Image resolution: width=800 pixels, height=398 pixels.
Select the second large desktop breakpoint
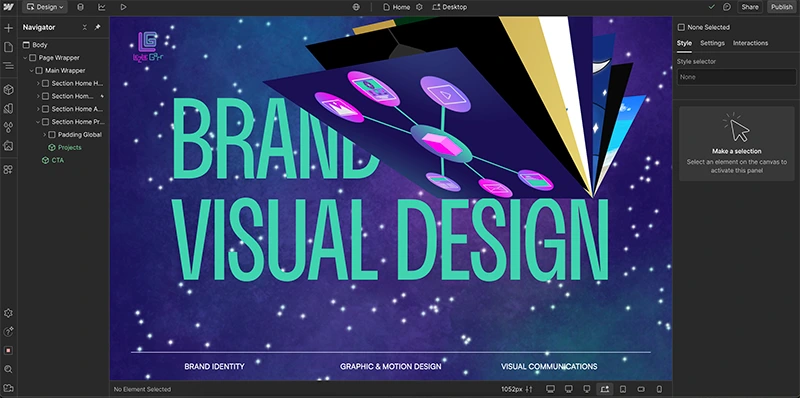click(569, 389)
